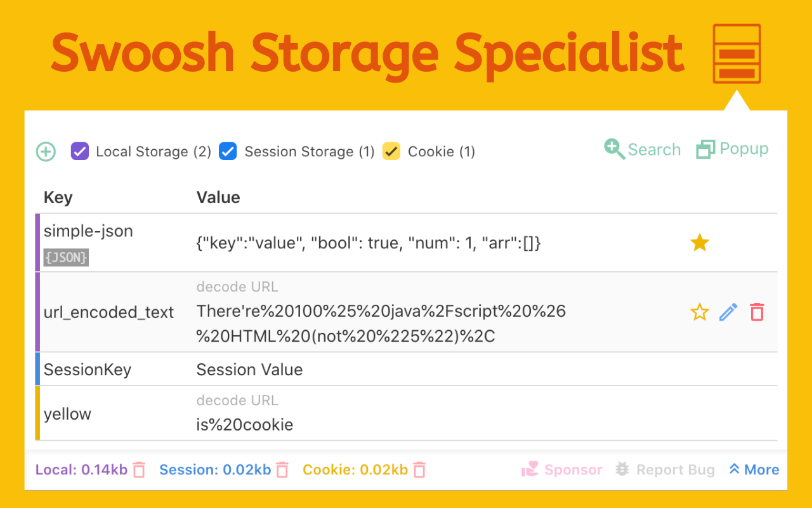Viewport: 812px width, 508px height.
Task: Star the url_encoded_text outlined star
Action: pyautogui.click(x=699, y=312)
